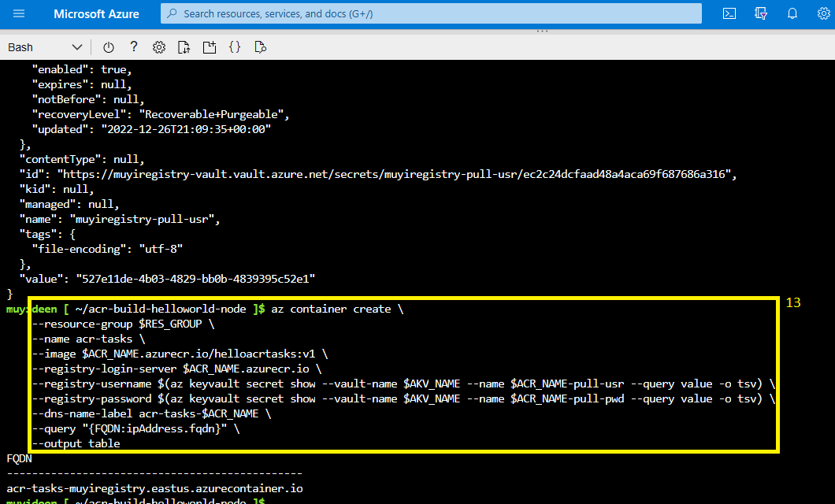Image resolution: width=835 pixels, height=504 pixels.
Task: Click the "updated" timestamp line
Action: 151,129
